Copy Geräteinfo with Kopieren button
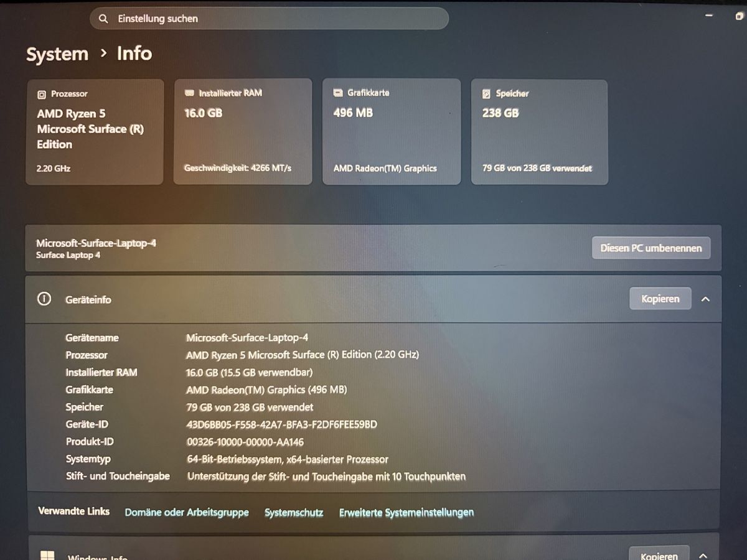 (x=660, y=299)
